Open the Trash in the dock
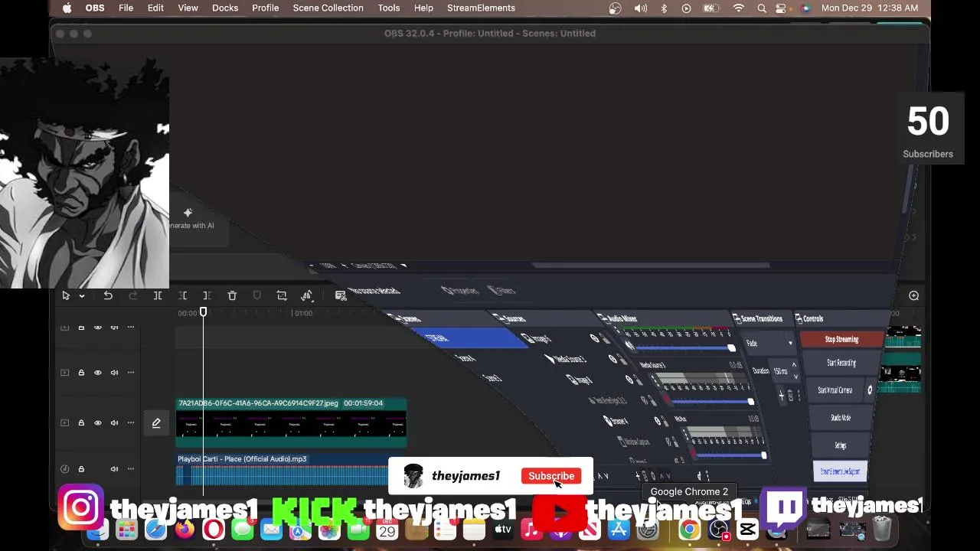The height and width of the screenshot is (551, 980). [882, 530]
